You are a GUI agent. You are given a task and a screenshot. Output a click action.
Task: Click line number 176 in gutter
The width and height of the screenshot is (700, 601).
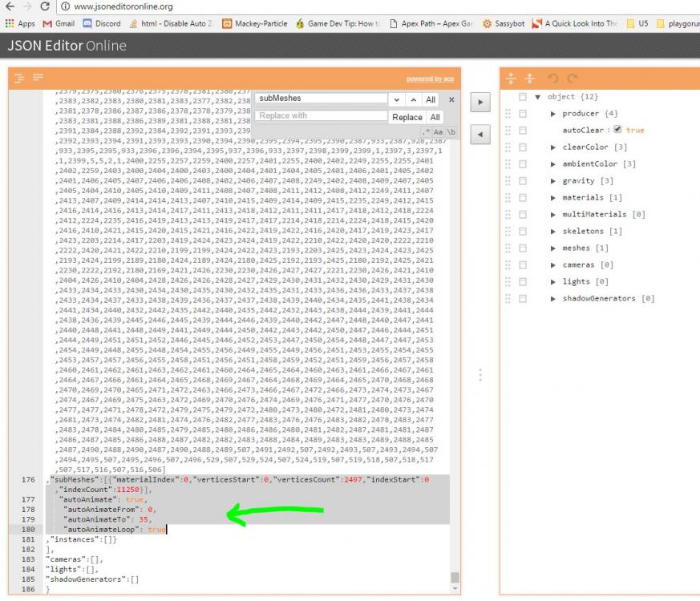point(28,480)
